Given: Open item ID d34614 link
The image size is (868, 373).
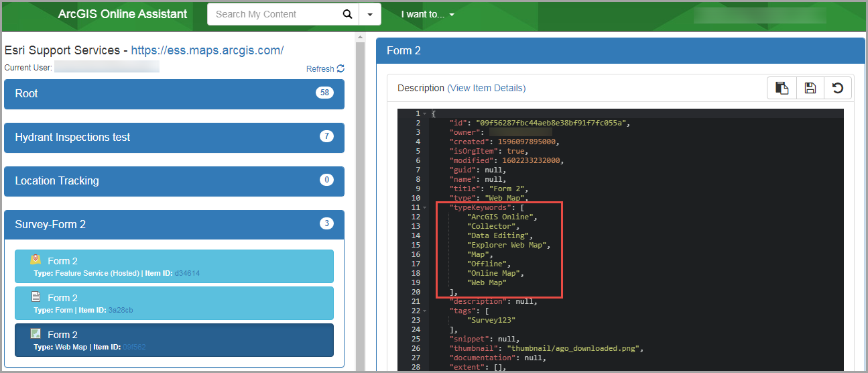Looking at the screenshot, I should [x=187, y=273].
